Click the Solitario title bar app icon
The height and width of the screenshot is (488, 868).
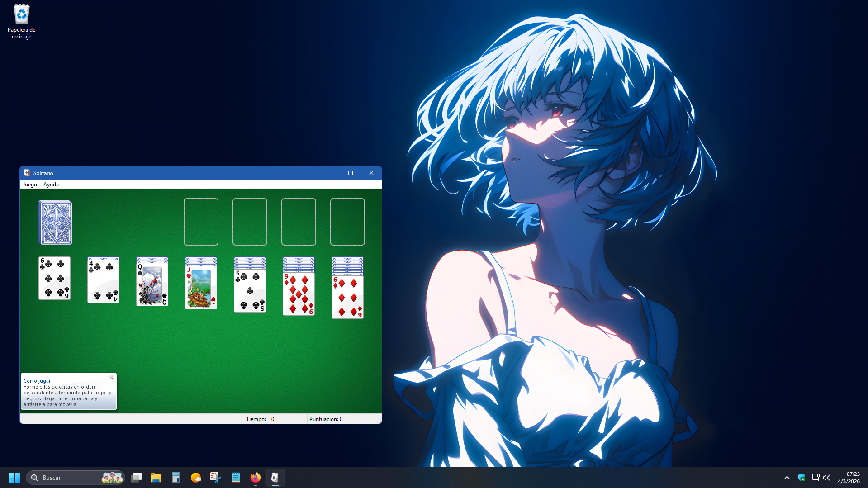[x=27, y=173]
